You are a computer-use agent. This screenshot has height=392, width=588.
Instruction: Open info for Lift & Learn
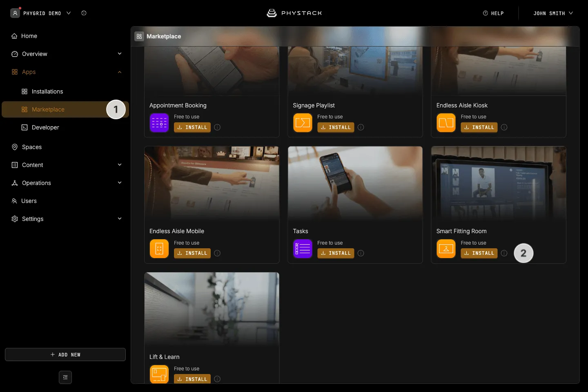(x=217, y=379)
